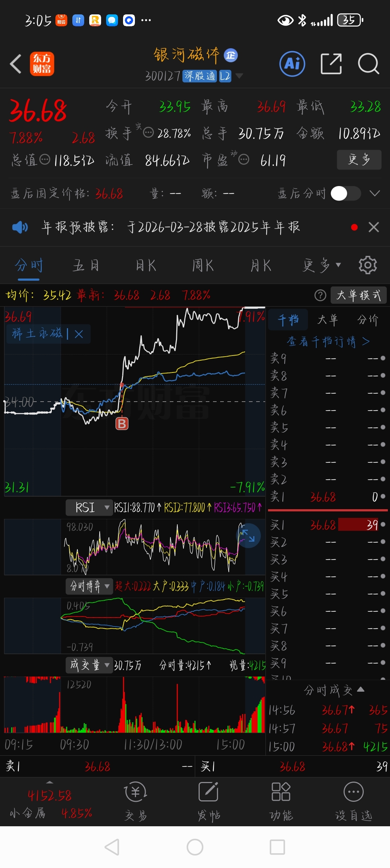Tap the 设自选 watchlist icon
The width and height of the screenshot is (390, 868).
click(x=353, y=801)
